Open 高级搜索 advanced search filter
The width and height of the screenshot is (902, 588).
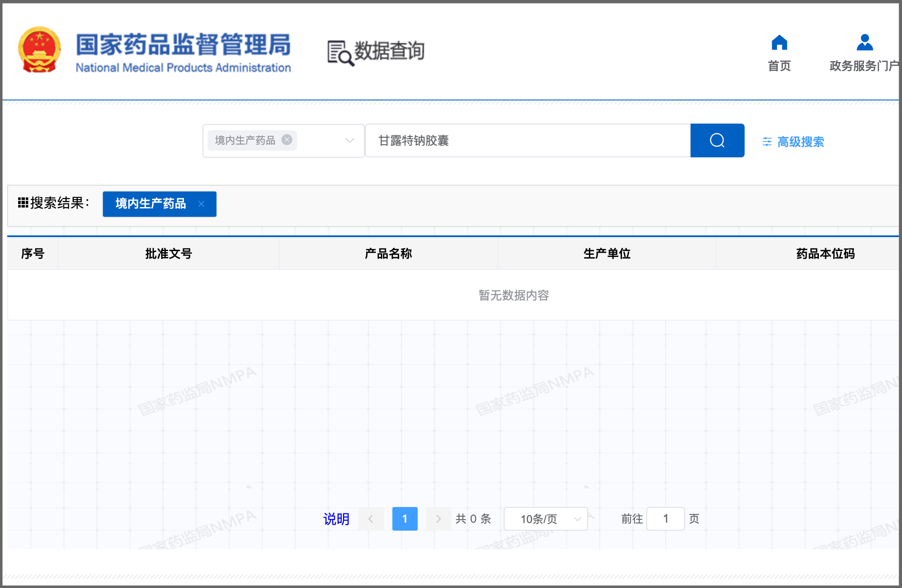click(x=793, y=142)
